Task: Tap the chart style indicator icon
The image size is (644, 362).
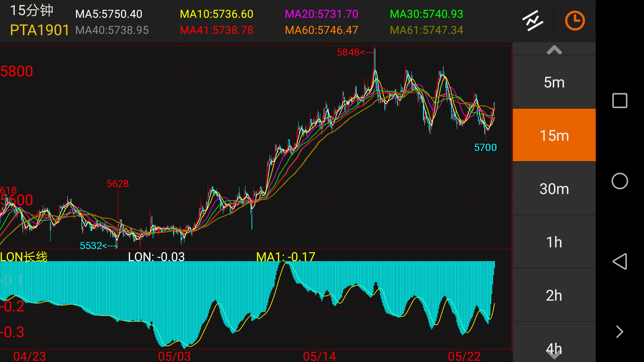Action: tap(533, 21)
